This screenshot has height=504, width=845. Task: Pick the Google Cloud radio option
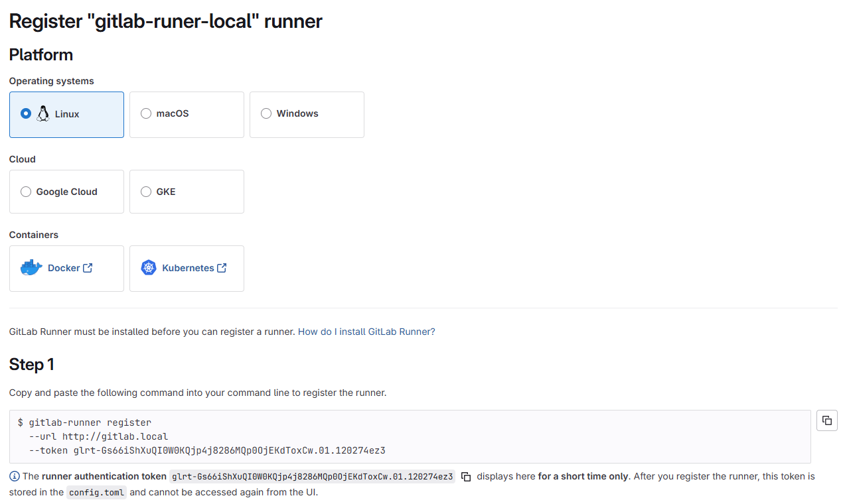click(26, 192)
